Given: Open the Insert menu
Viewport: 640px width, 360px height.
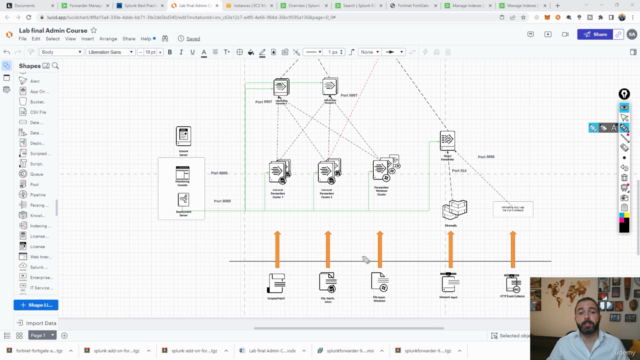Looking at the screenshot, I should pos(87,39).
